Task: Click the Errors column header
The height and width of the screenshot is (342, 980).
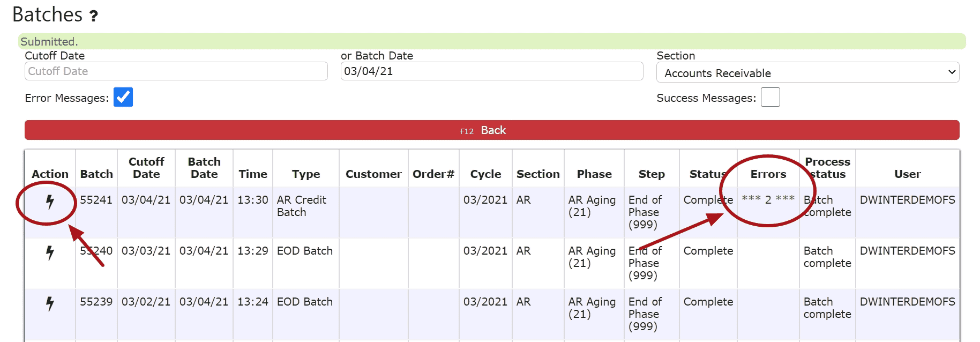Action: point(768,174)
